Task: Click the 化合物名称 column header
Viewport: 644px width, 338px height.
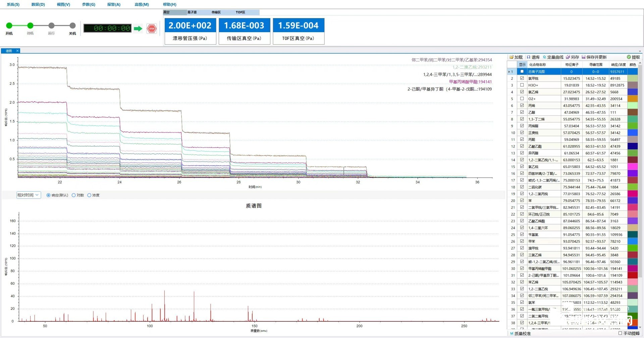Action: [x=544, y=65]
